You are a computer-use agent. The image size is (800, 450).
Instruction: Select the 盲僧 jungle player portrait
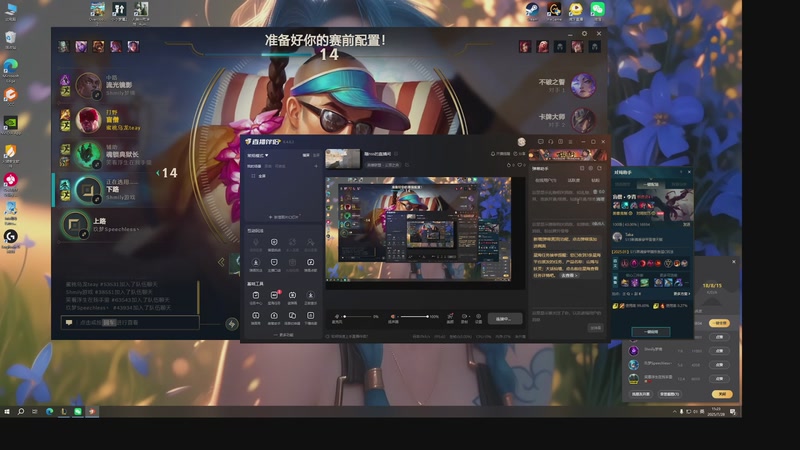pos(88,120)
